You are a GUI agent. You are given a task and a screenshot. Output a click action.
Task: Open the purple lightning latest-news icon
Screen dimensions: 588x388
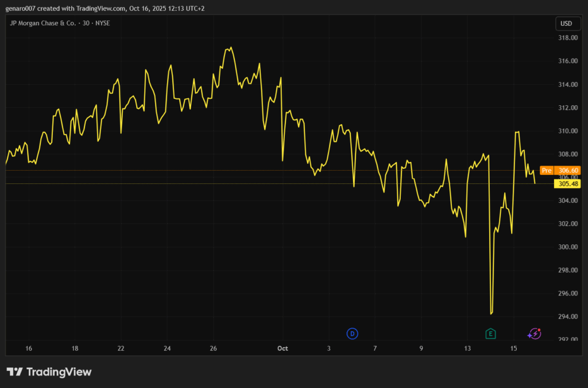tap(535, 333)
